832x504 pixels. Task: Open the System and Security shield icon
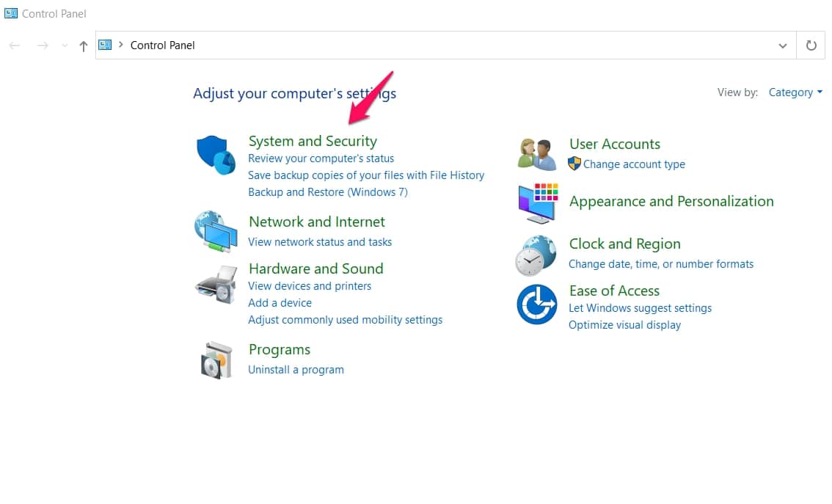(x=216, y=155)
